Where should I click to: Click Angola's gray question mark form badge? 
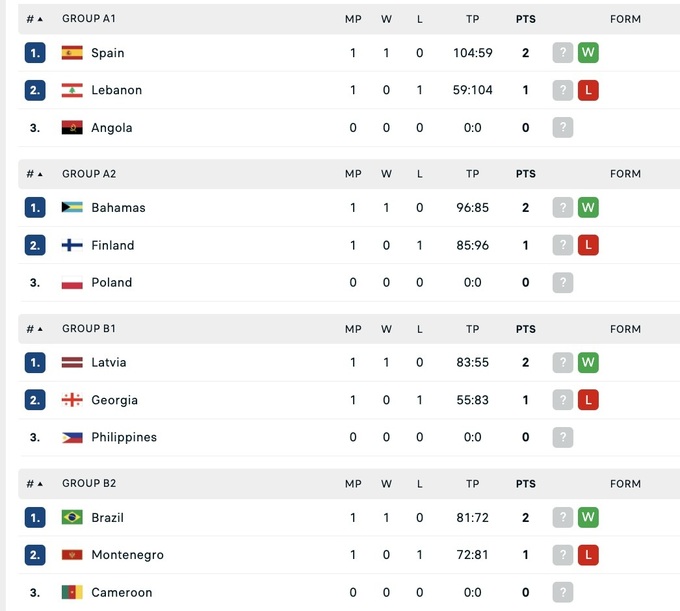coord(563,127)
